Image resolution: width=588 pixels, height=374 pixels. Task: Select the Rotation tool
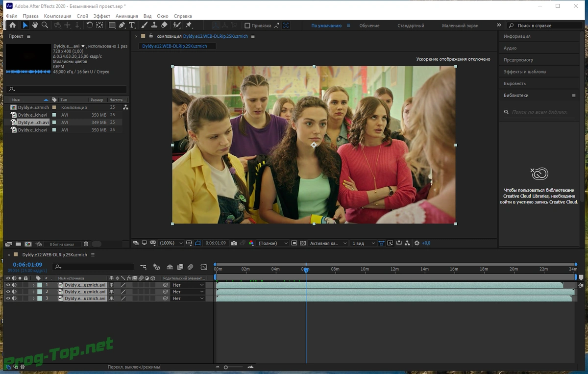tap(90, 25)
